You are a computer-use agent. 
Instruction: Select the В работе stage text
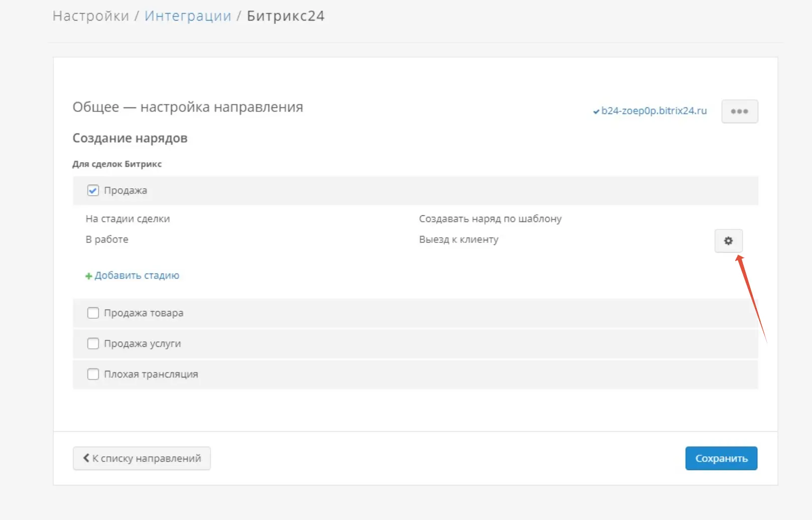point(107,239)
